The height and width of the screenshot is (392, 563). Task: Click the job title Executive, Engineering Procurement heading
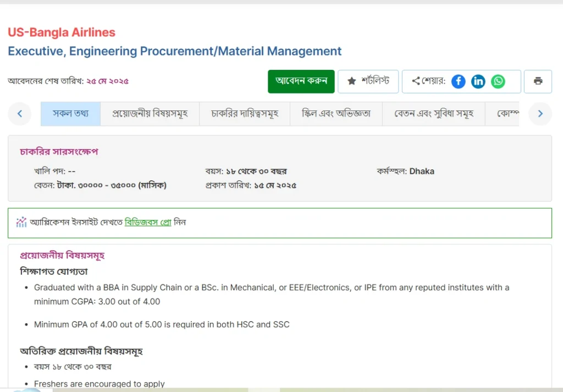174,51
